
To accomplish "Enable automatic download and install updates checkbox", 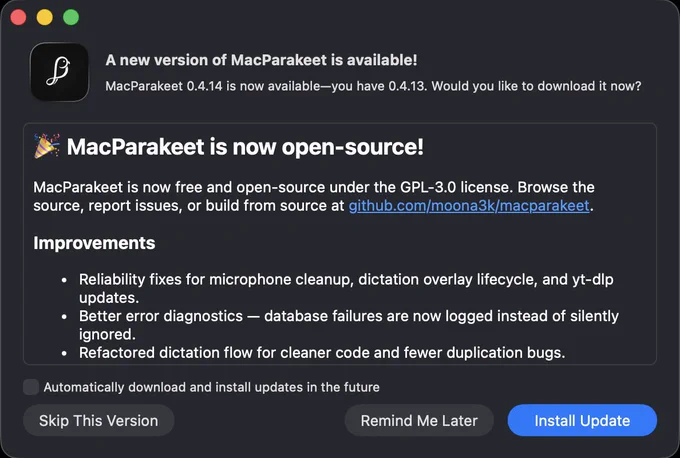I will pyautogui.click(x=31, y=387).
